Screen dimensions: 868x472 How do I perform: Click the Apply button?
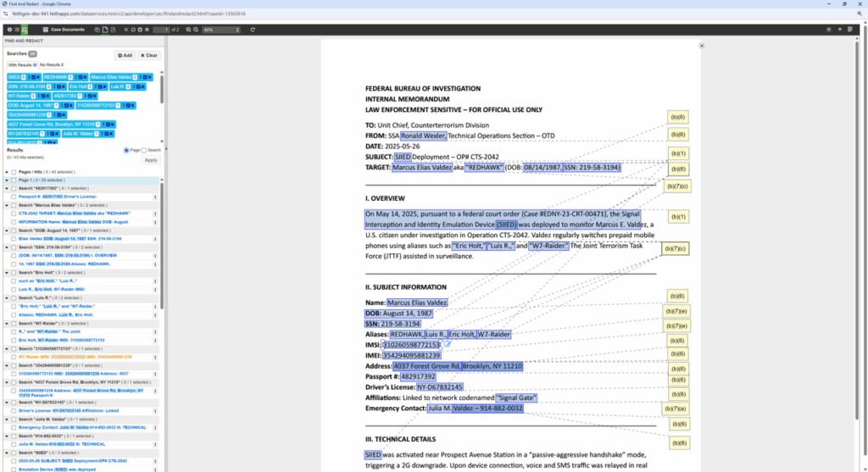(x=151, y=160)
